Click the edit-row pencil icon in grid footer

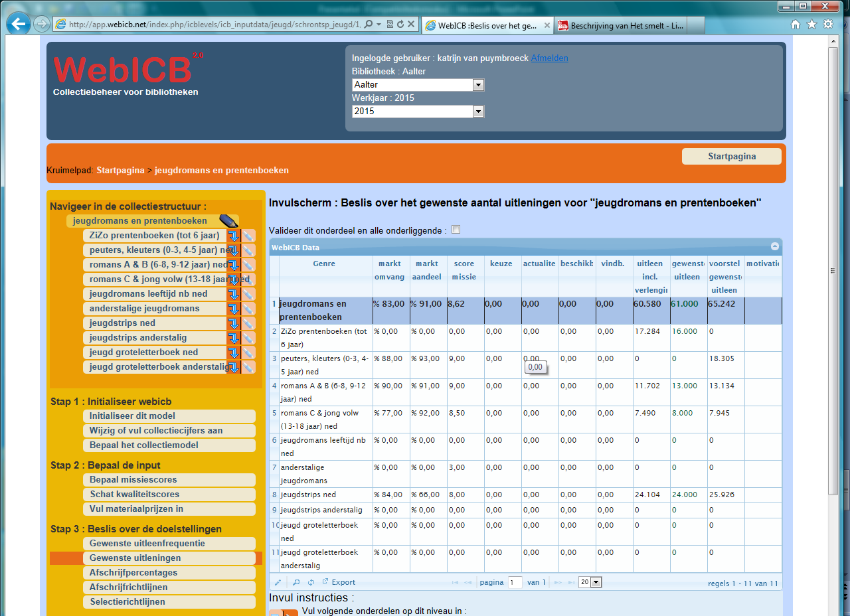coord(278,582)
